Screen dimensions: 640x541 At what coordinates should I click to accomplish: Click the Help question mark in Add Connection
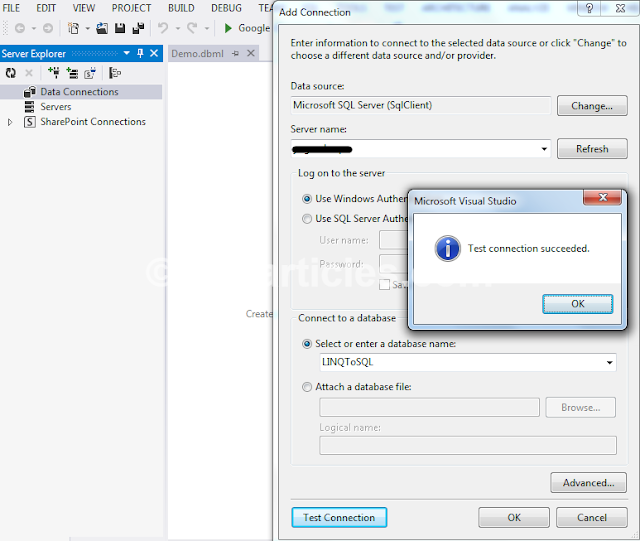(589, 8)
